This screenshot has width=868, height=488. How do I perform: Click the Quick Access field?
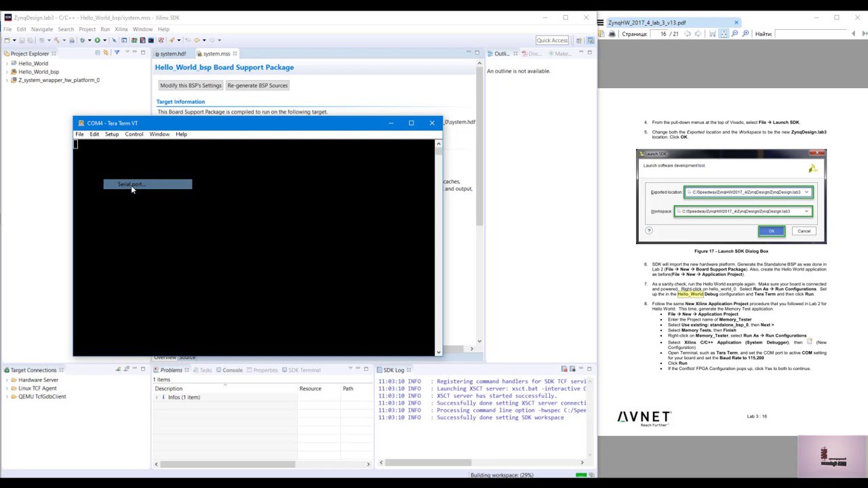coord(552,40)
